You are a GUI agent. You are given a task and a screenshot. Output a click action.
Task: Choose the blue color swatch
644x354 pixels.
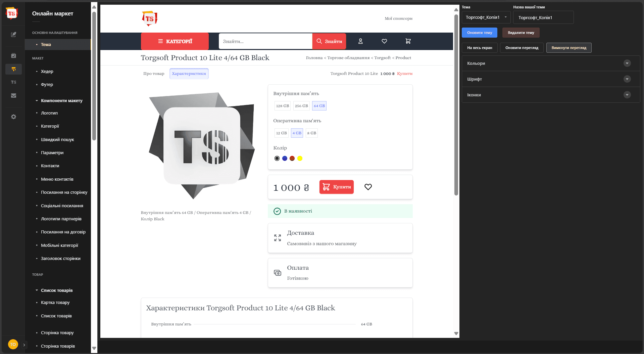pyautogui.click(x=285, y=159)
